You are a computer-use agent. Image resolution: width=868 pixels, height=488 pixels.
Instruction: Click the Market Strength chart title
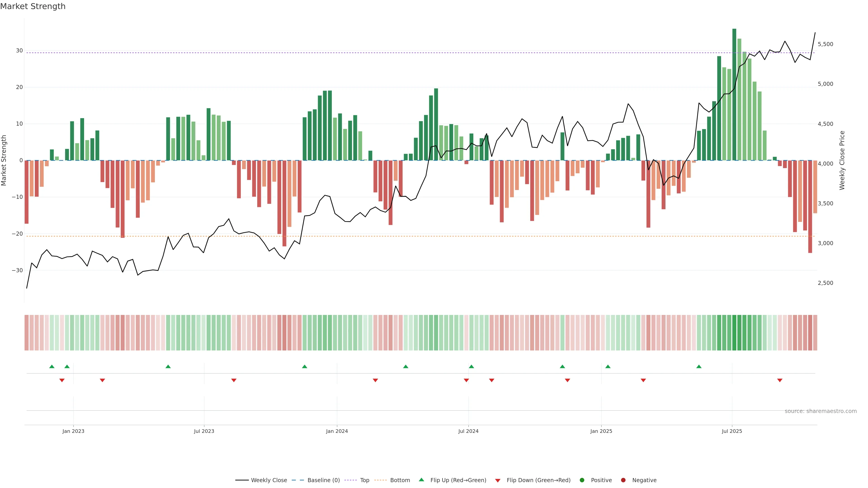pos(33,6)
